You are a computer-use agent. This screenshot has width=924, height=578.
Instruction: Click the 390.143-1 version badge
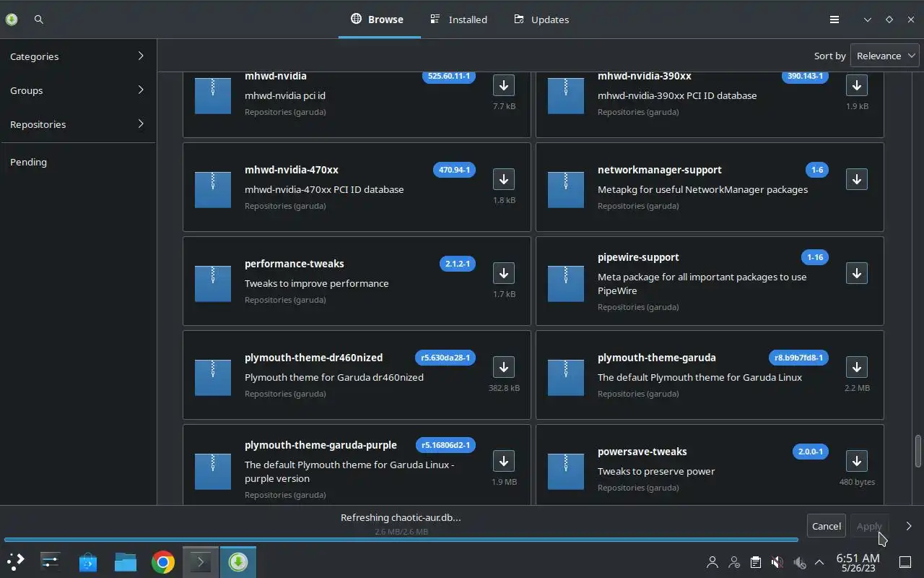pos(805,76)
